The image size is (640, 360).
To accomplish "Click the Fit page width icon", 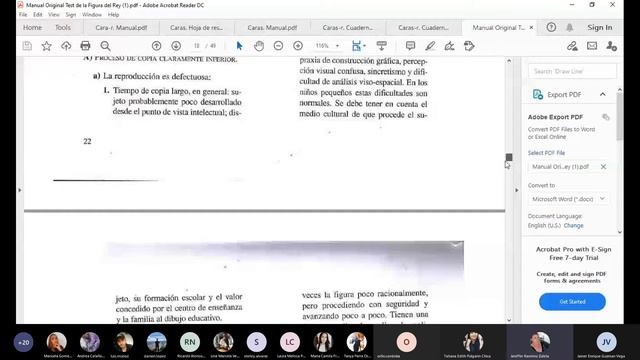I will coord(358,46).
